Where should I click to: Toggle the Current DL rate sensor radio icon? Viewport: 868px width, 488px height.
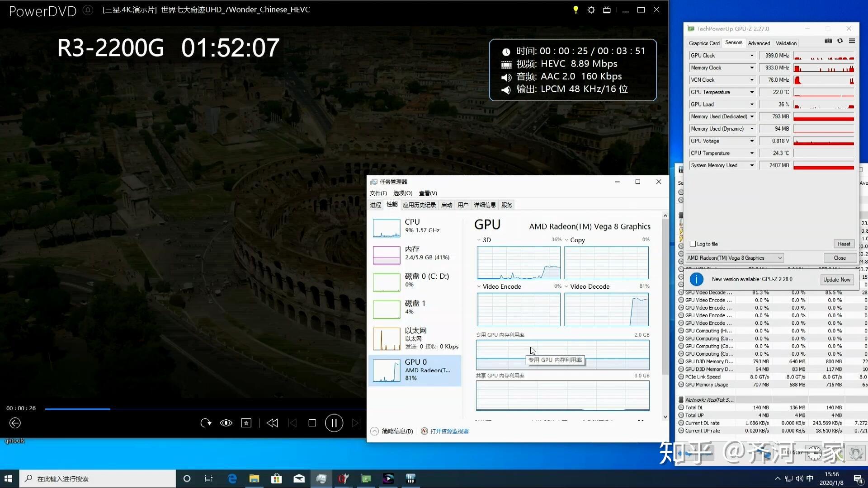click(681, 423)
